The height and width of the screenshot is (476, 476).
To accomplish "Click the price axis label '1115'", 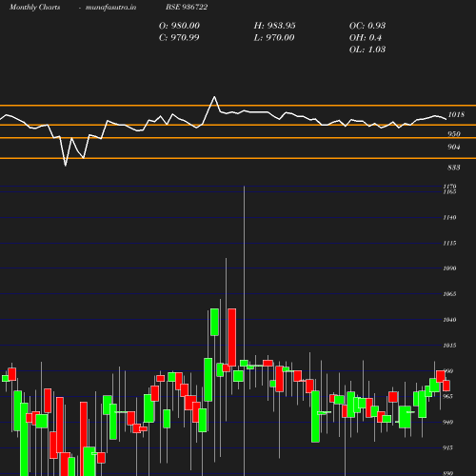I will (449, 243).
